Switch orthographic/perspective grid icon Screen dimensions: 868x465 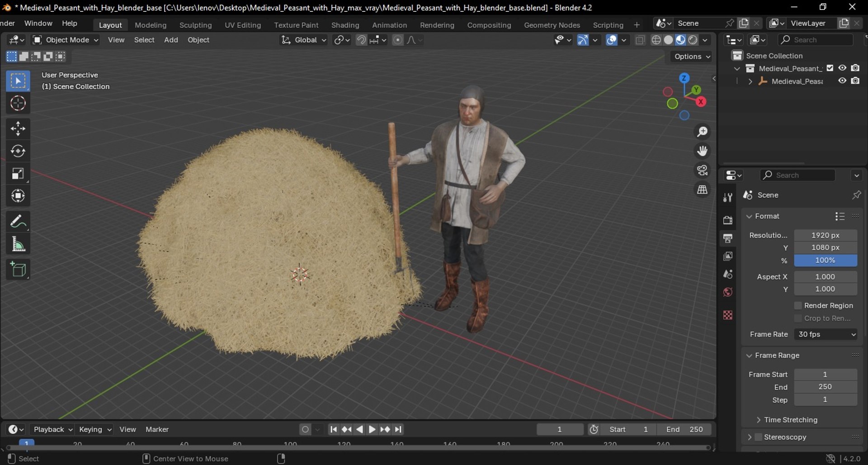[x=702, y=190]
